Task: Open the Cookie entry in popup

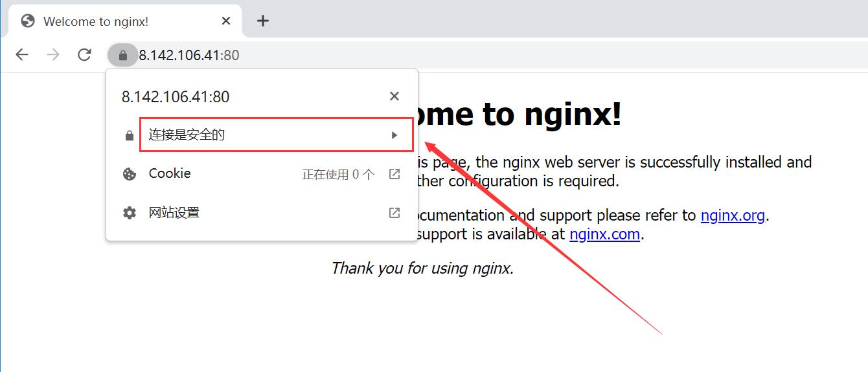Action: tap(262, 174)
